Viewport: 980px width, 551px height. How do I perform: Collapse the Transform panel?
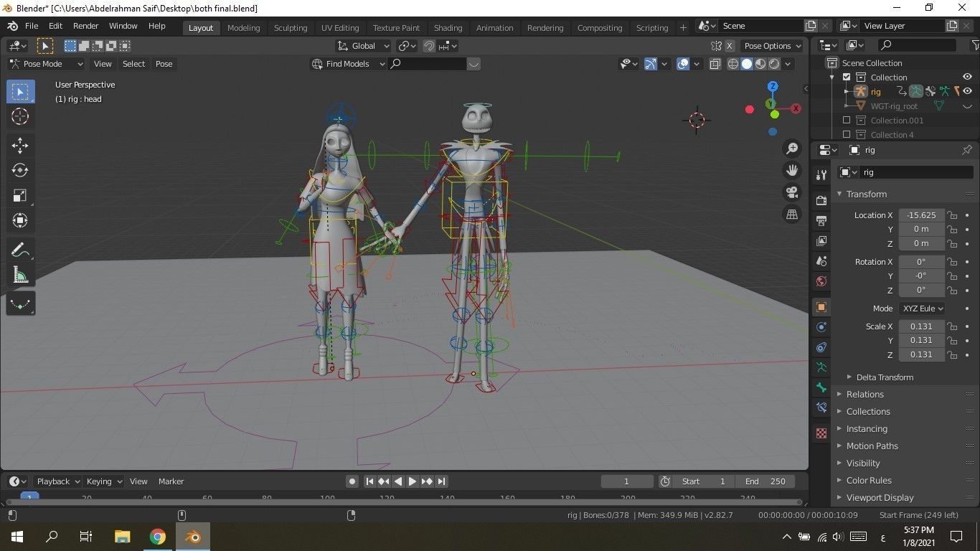(x=866, y=194)
